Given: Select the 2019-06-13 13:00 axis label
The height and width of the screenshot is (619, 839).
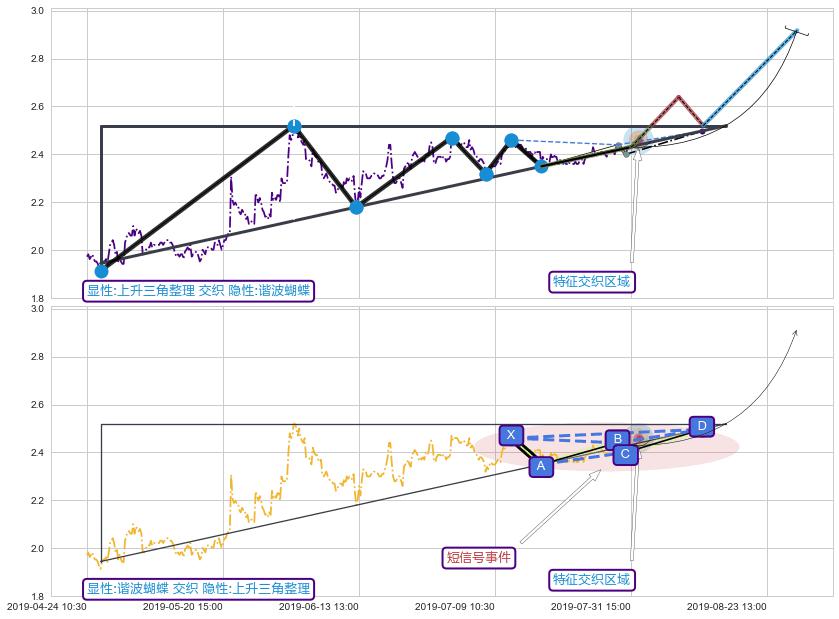Looking at the screenshot, I should (x=318, y=606).
